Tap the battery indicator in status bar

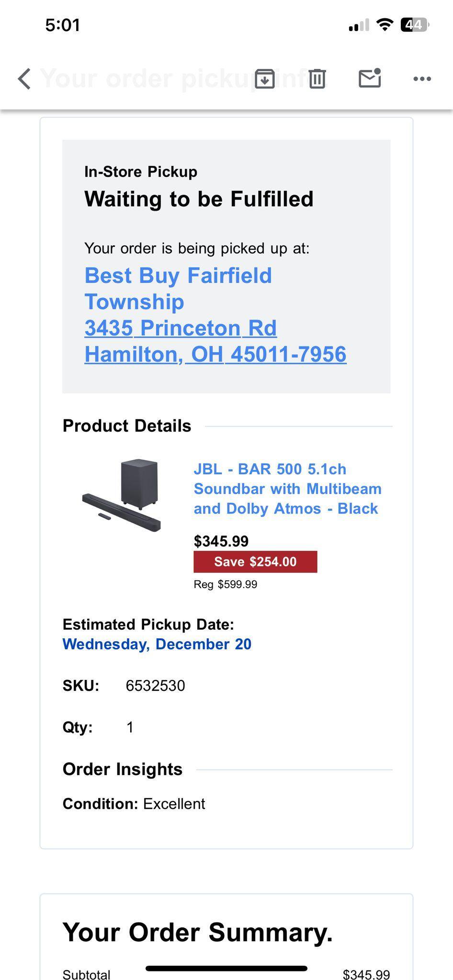click(x=415, y=25)
